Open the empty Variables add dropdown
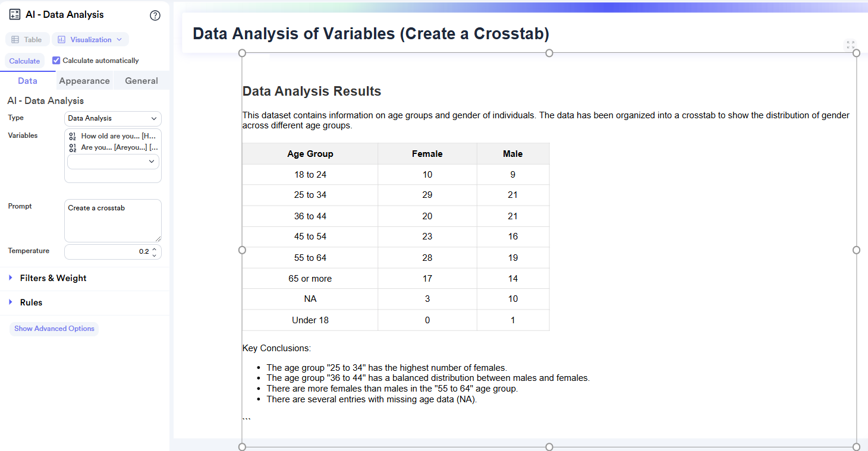This screenshot has width=868, height=451. 113,162
